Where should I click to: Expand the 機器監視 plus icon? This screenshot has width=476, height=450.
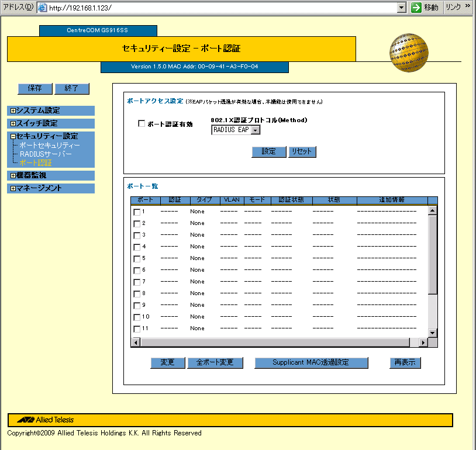[13, 175]
